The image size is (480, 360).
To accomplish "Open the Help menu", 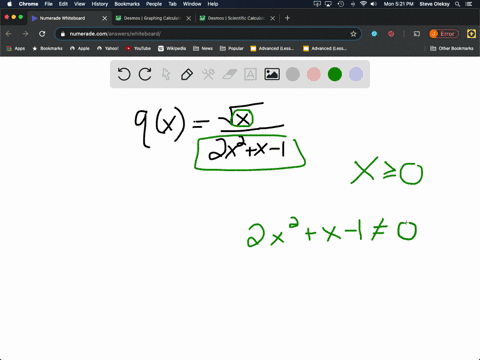I will [x=213, y=4].
